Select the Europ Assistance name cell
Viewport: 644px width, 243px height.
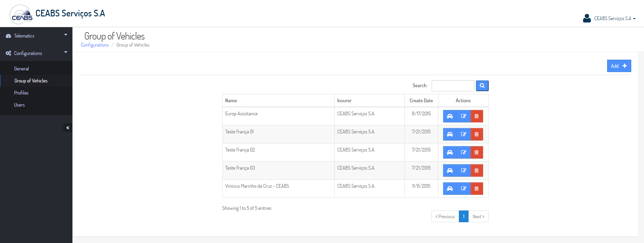[x=278, y=116]
